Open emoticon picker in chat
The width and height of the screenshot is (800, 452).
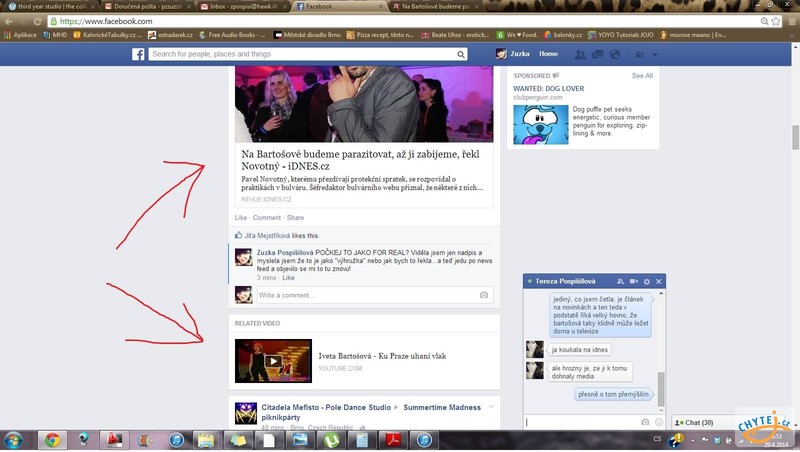(x=659, y=422)
